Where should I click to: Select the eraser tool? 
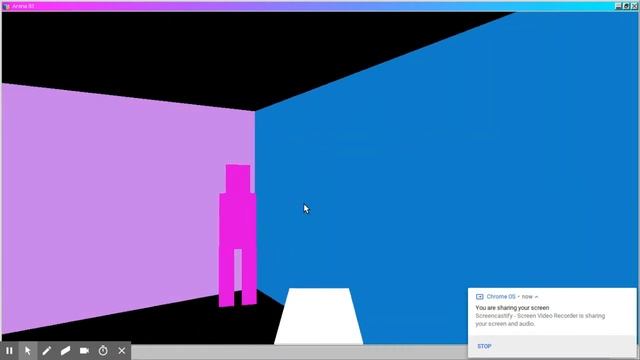[x=65, y=351]
